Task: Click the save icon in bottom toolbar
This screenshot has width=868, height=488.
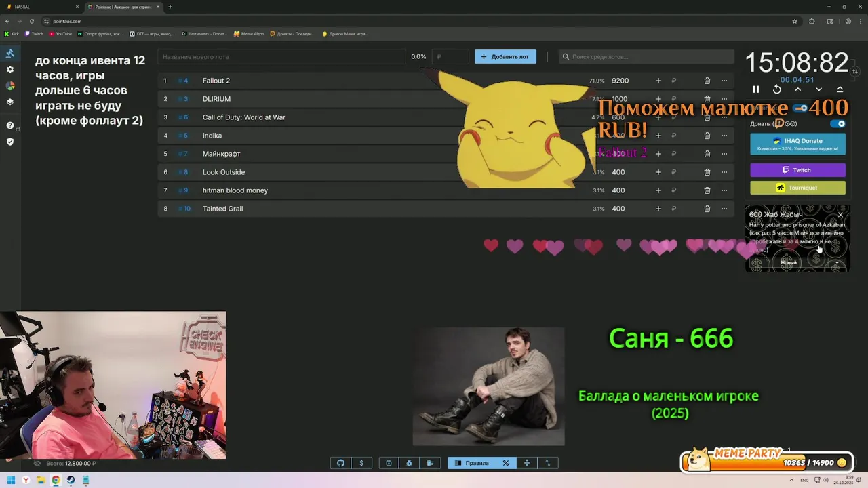Action: pyautogui.click(x=389, y=463)
